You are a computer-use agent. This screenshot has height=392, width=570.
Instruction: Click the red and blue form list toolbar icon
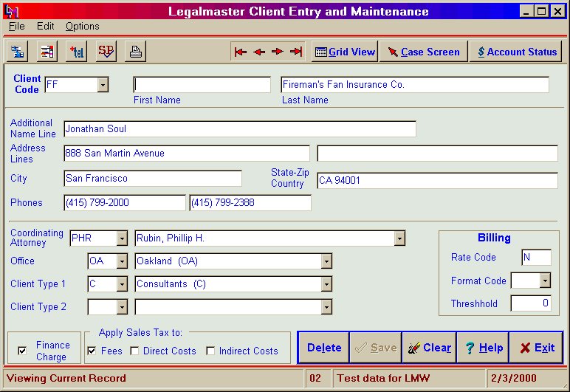click(x=47, y=52)
